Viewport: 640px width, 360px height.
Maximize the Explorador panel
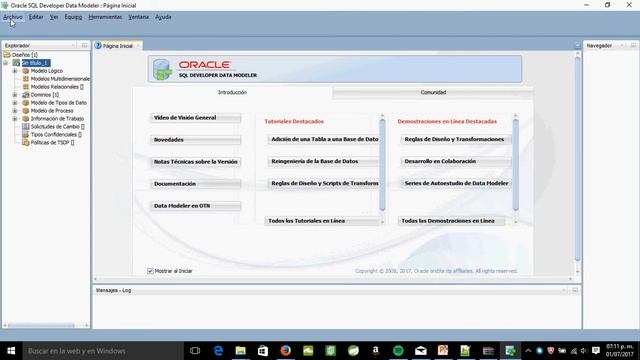[x=84, y=45]
